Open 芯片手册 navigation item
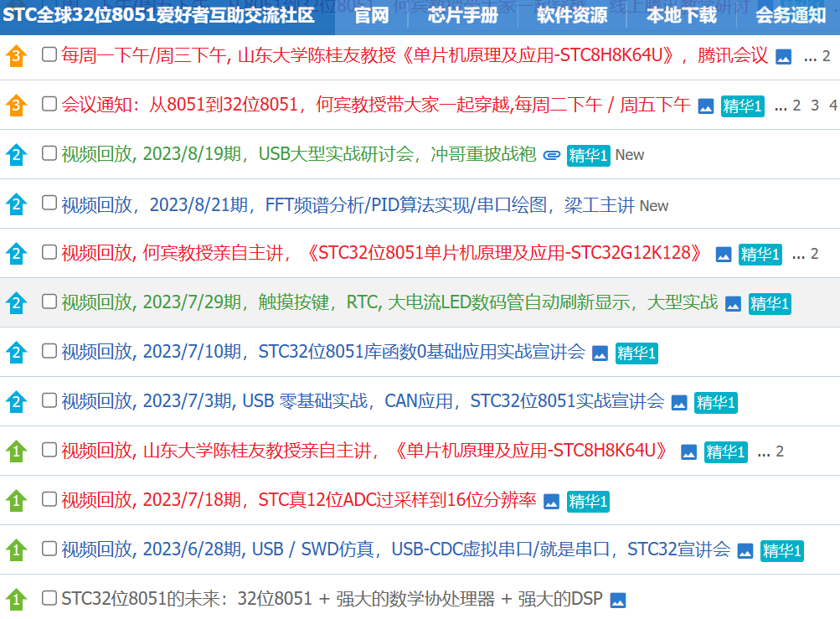 point(463,16)
